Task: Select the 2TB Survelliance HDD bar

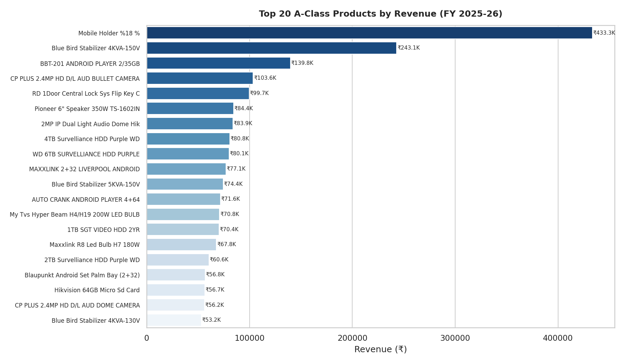Action: [x=178, y=260]
